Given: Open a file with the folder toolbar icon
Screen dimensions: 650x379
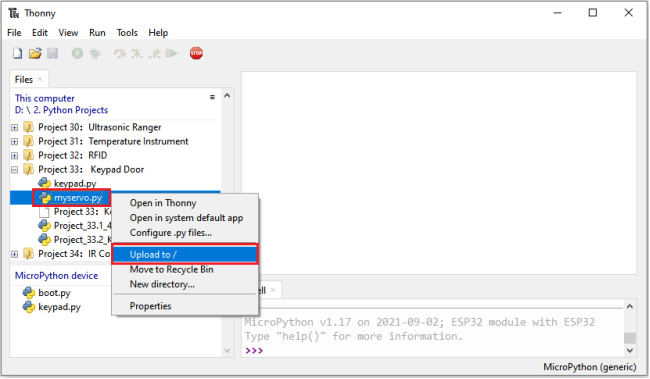Looking at the screenshot, I should coord(35,53).
